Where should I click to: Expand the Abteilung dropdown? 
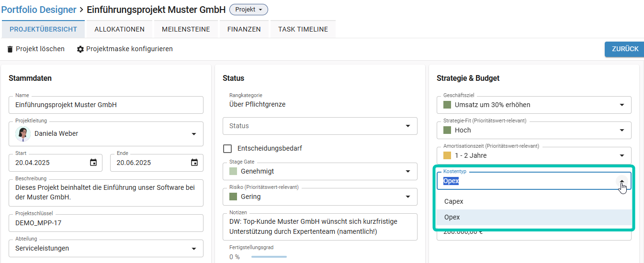tap(194, 249)
